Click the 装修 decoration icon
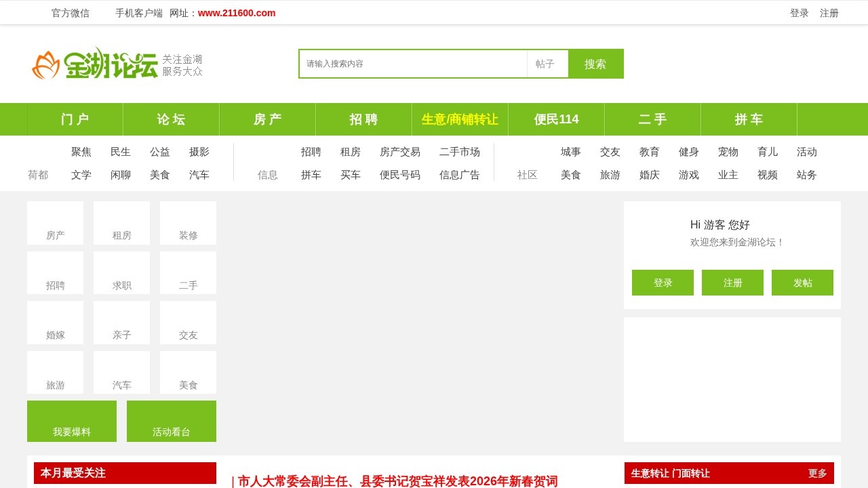 click(188, 223)
